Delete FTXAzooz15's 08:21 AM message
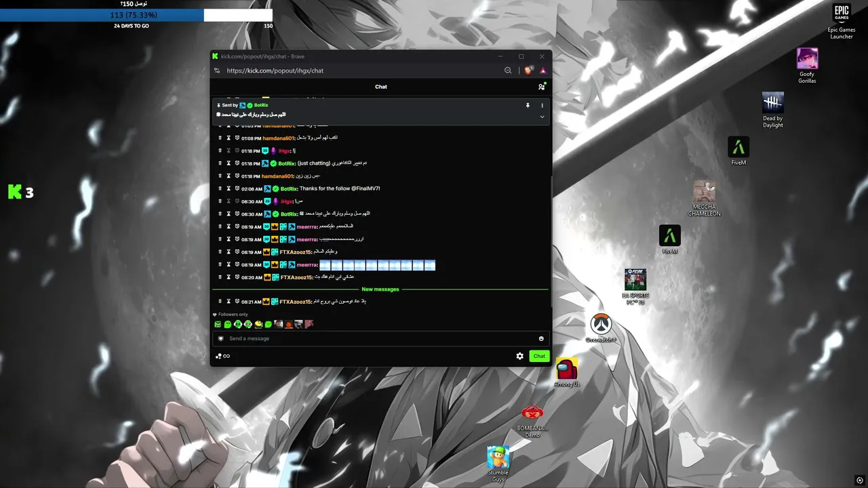 [x=220, y=302]
